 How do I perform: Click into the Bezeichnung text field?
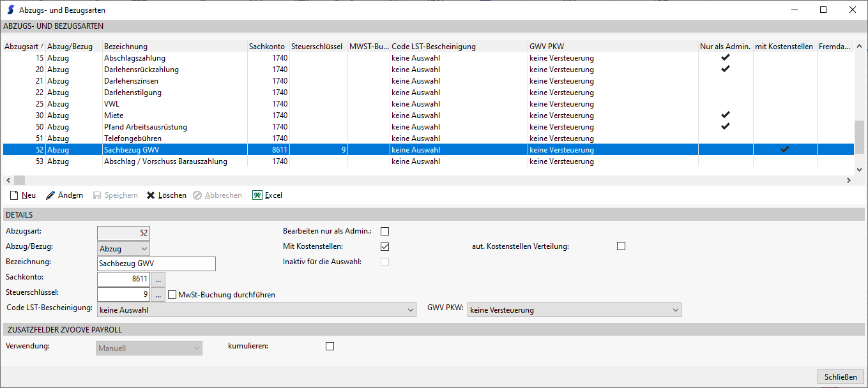[156, 264]
